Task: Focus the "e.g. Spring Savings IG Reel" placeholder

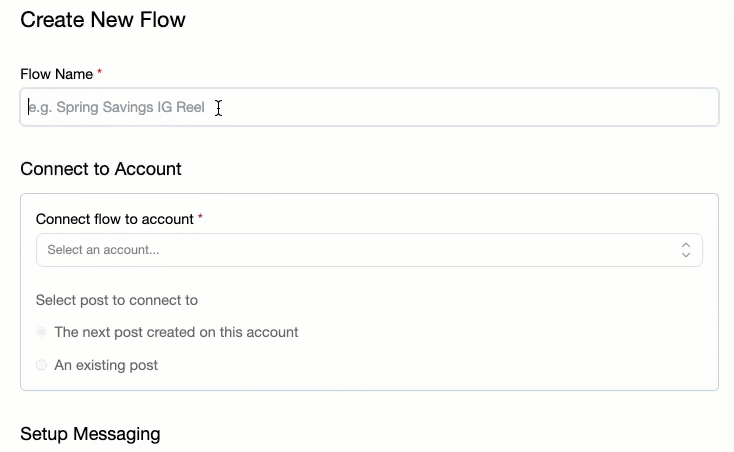Action: tap(116, 108)
